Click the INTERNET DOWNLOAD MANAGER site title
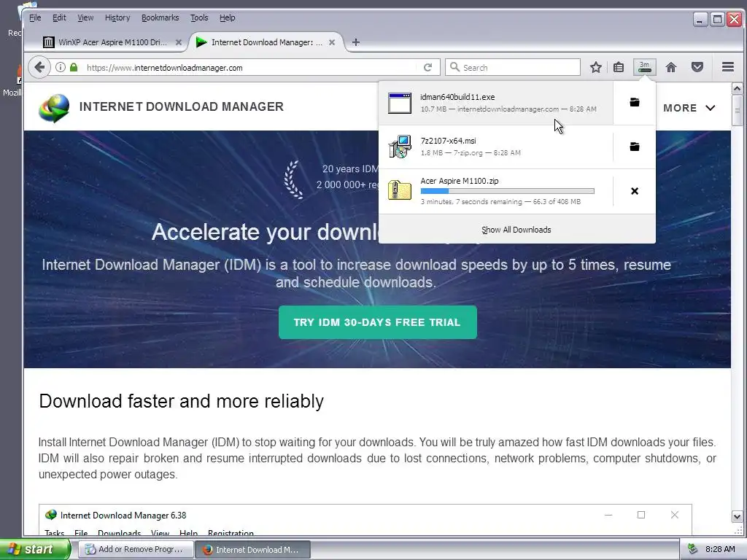This screenshot has height=560, width=747. (182, 106)
